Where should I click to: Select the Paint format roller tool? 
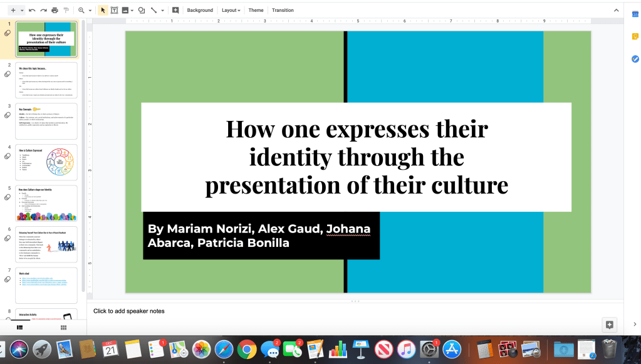(x=66, y=11)
